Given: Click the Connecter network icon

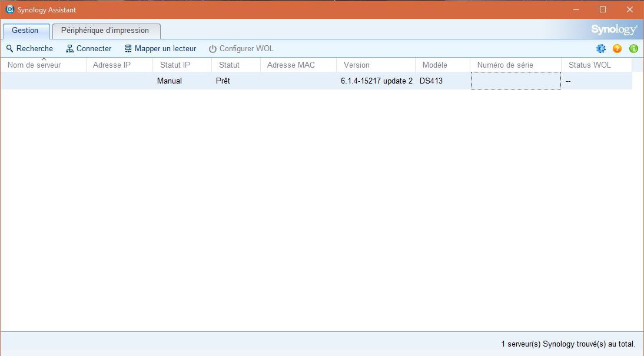Looking at the screenshot, I should tap(70, 49).
